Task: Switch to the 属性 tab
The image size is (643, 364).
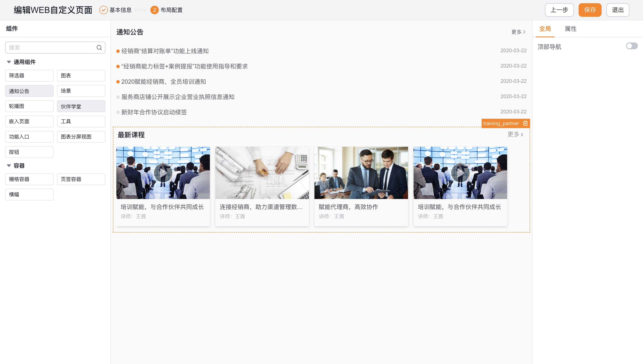Action: point(570,29)
